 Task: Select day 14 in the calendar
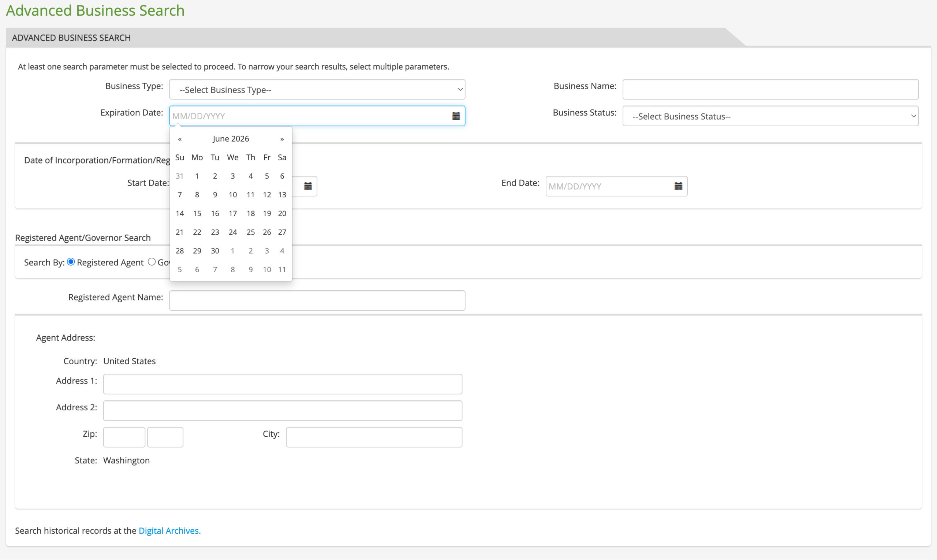click(180, 214)
